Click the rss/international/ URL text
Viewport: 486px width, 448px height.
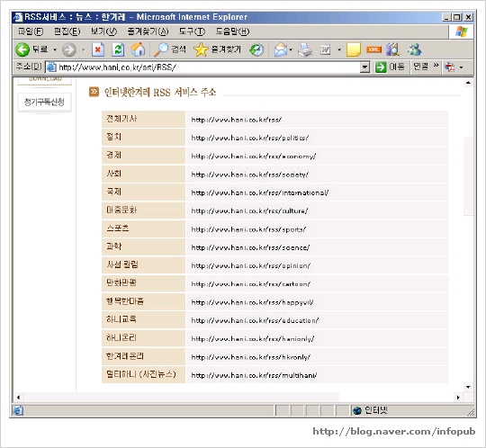[260, 193]
